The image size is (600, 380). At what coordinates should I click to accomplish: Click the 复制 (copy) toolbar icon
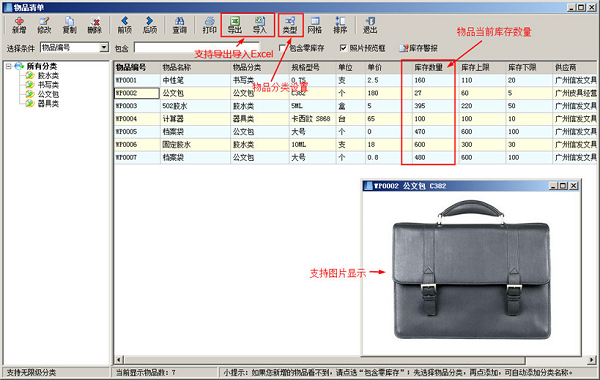(x=69, y=25)
